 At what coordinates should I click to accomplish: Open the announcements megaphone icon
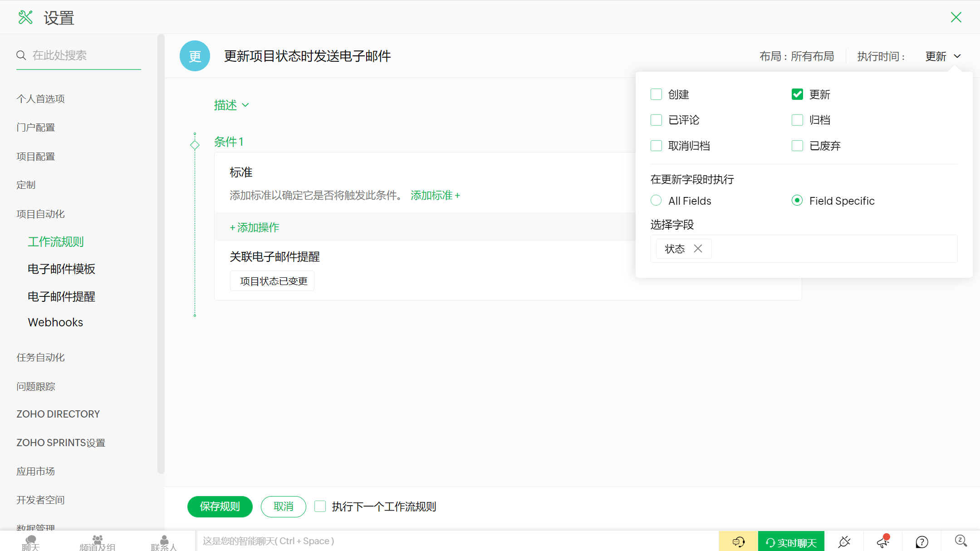[882, 541]
